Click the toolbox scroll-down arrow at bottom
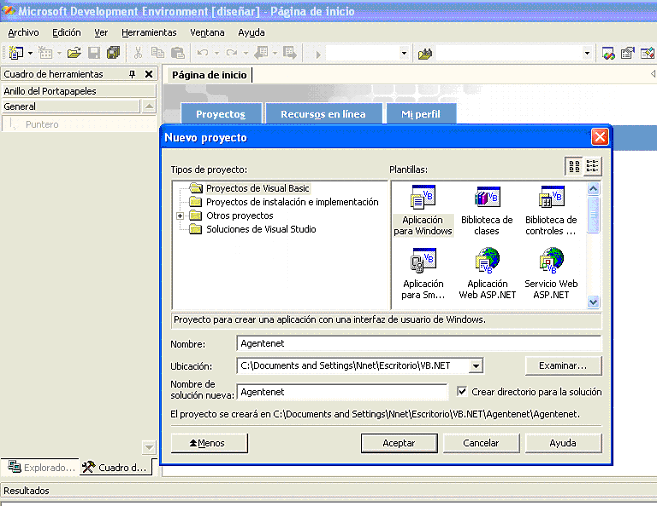The width and height of the screenshot is (657, 508). coord(149,447)
